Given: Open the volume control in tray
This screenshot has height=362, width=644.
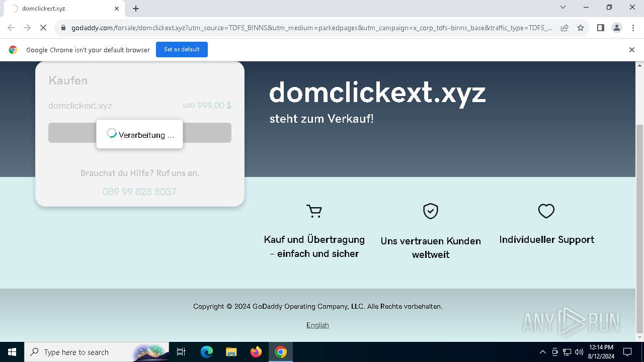Looking at the screenshot, I should pyautogui.click(x=579, y=352).
